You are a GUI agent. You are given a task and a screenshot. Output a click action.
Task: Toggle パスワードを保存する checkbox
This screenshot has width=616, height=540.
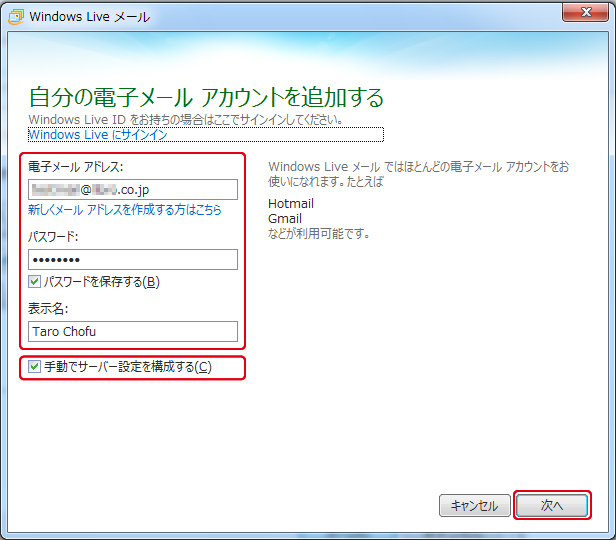pos(35,281)
